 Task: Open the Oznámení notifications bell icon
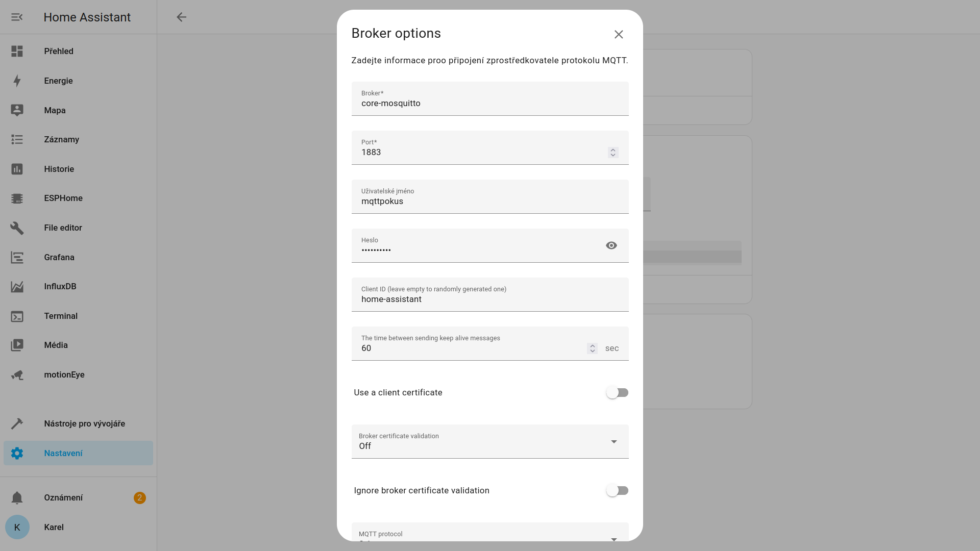(x=17, y=498)
